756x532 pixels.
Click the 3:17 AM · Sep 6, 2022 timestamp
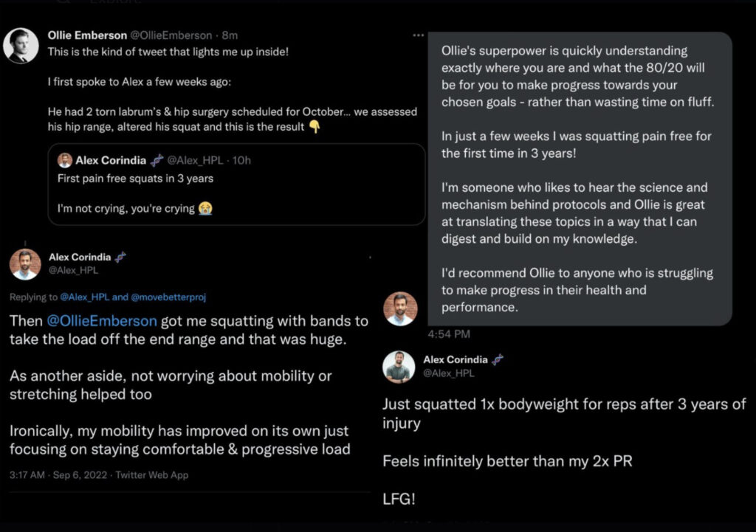pos(58,474)
